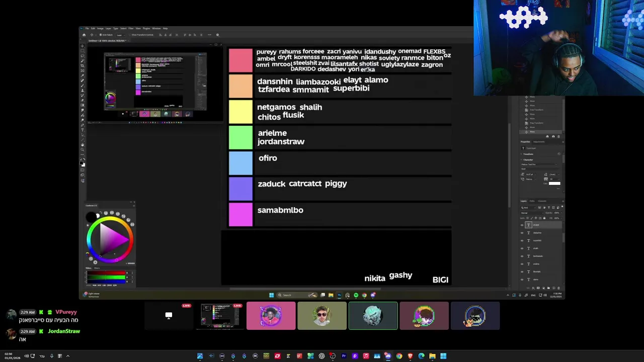Image resolution: width=644 pixels, height=362 pixels.
Task: Toggle the Auto-Select checkbox
Action: [x=101, y=35]
